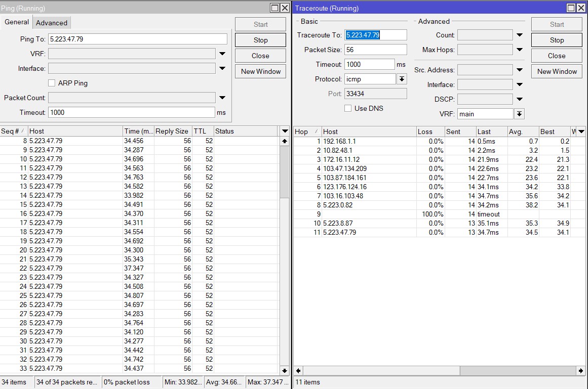The width and height of the screenshot is (588, 389).
Task: Open Ping table column selector arrow
Action: pos(285,131)
